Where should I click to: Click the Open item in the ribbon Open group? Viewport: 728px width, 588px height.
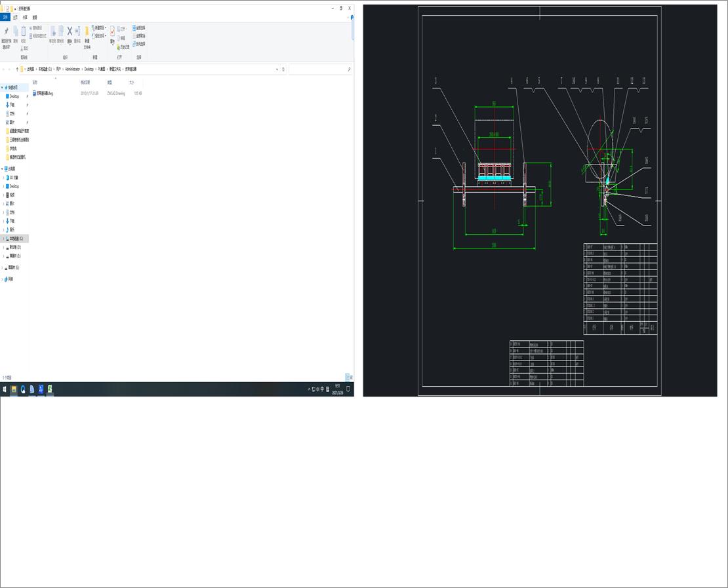click(x=121, y=29)
